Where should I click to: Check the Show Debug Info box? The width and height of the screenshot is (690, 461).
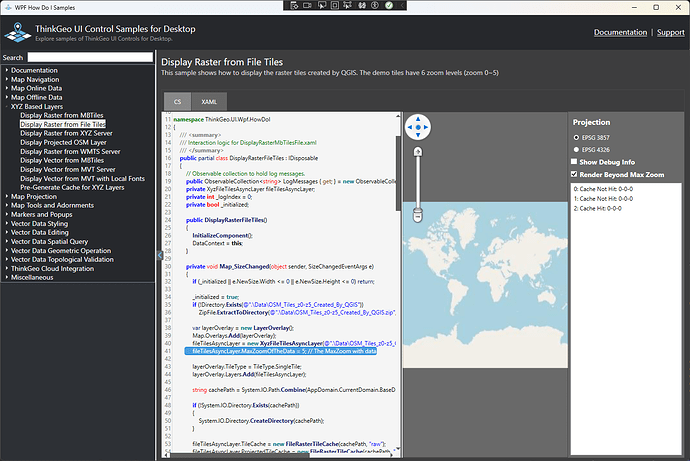coord(574,161)
